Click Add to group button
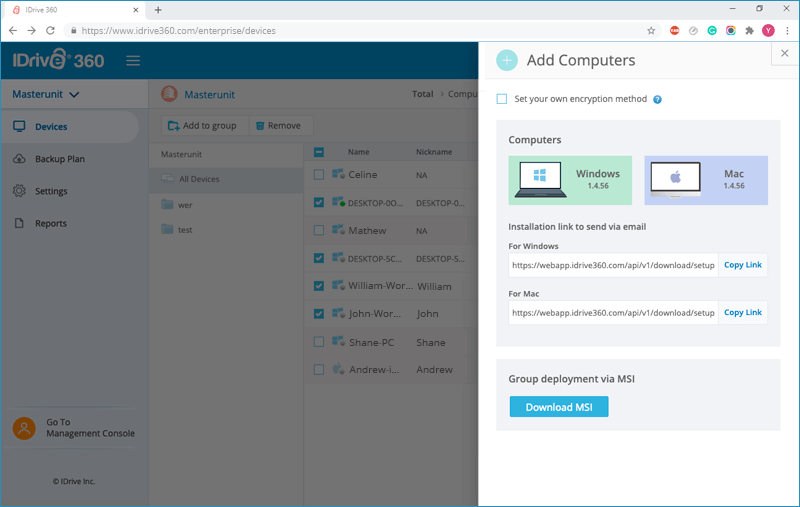 click(205, 125)
